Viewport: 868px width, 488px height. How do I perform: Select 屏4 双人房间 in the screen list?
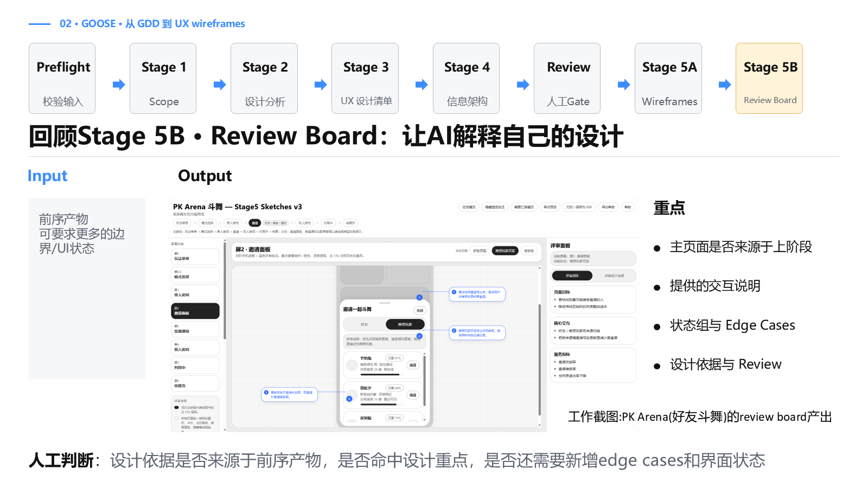click(195, 347)
